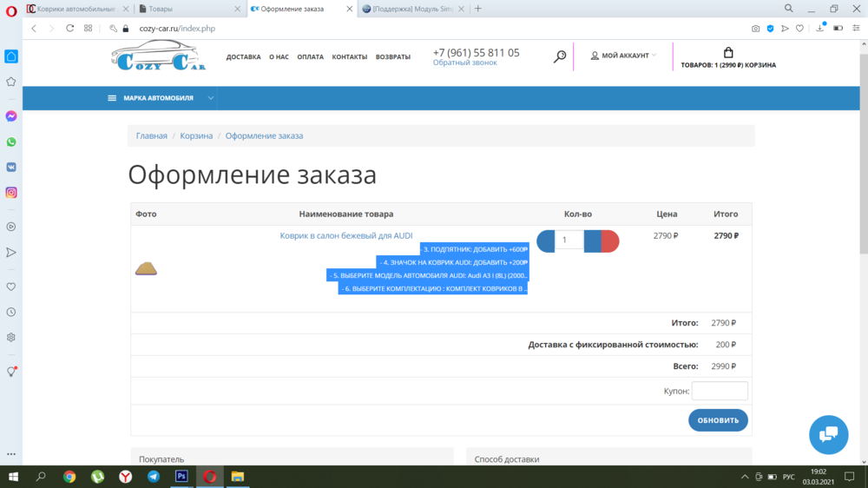Take page snapshot with camera icon
This screenshot has height=488, width=868.
pyautogui.click(x=756, y=29)
